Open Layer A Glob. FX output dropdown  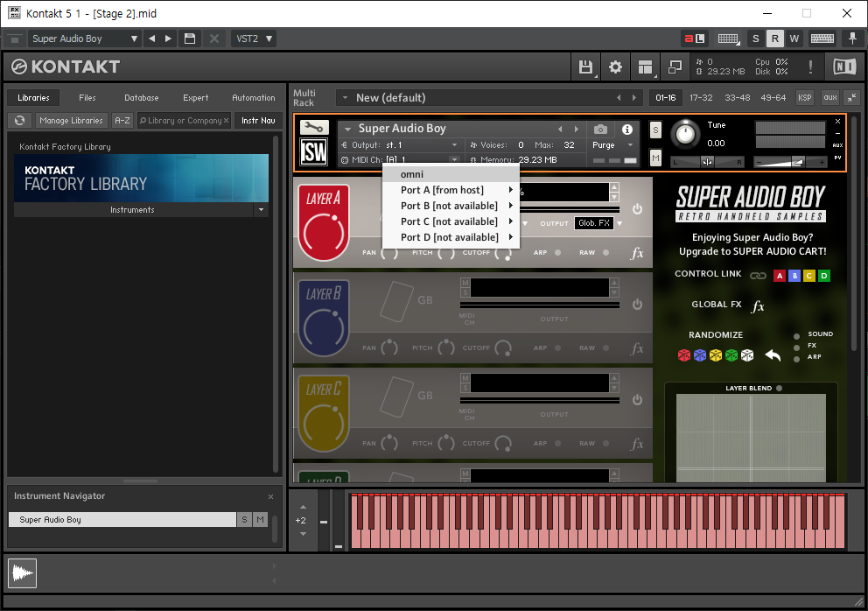[x=619, y=223]
